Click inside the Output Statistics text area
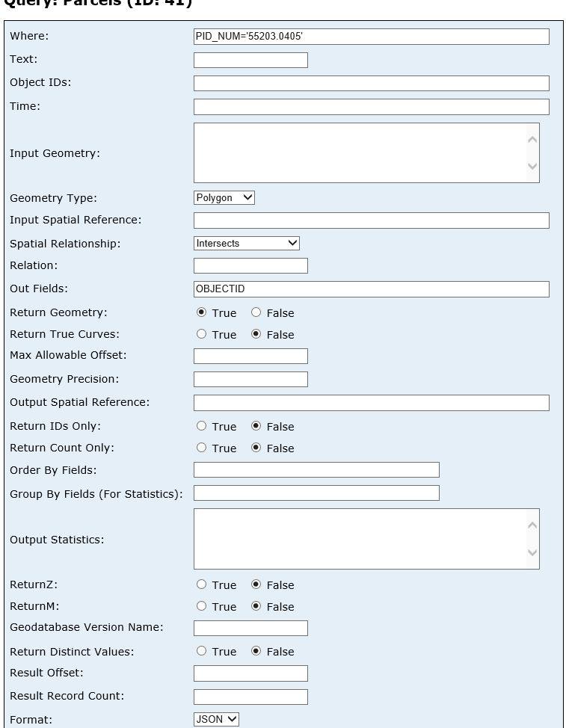The image size is (566, 728). (x=360, y=539)
